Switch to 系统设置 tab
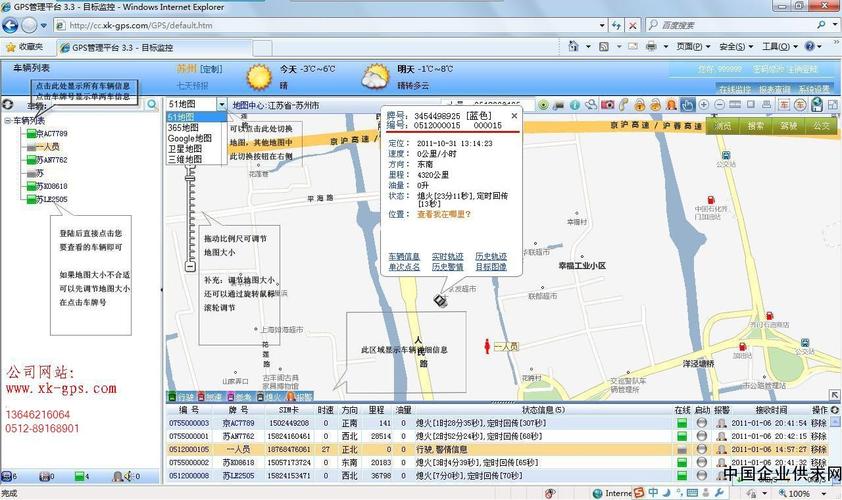The image size is (842, 500). pyautogui.click(x=815, y=89)
